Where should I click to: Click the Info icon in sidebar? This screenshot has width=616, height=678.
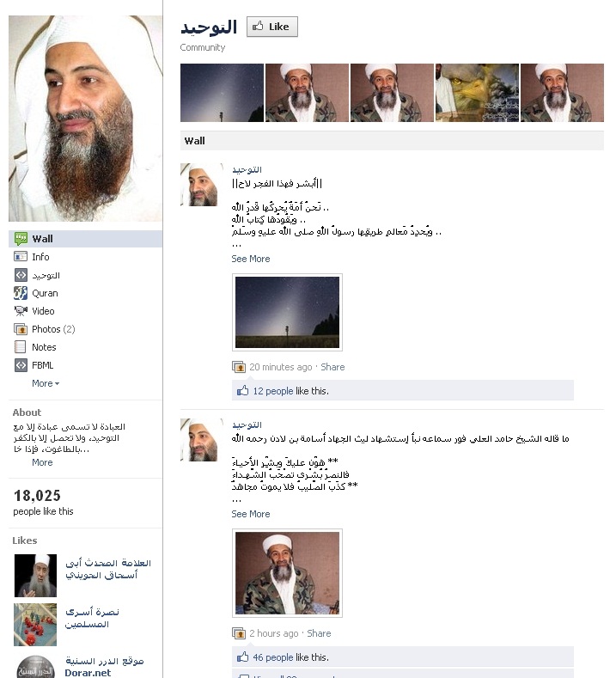point(21,257)
